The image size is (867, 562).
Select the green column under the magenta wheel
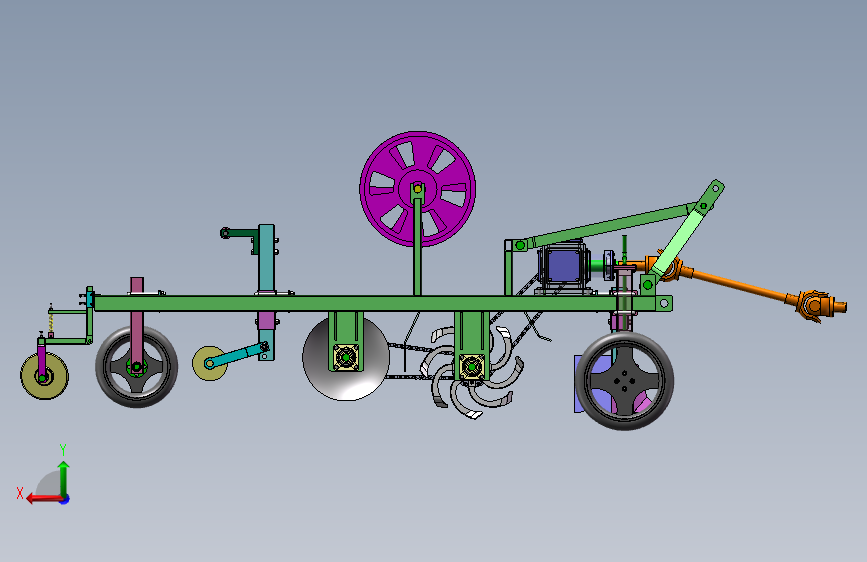coord(417,246)
